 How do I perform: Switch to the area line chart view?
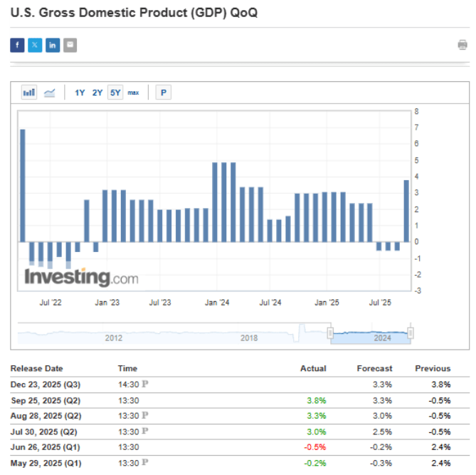(x=50, y=93)
